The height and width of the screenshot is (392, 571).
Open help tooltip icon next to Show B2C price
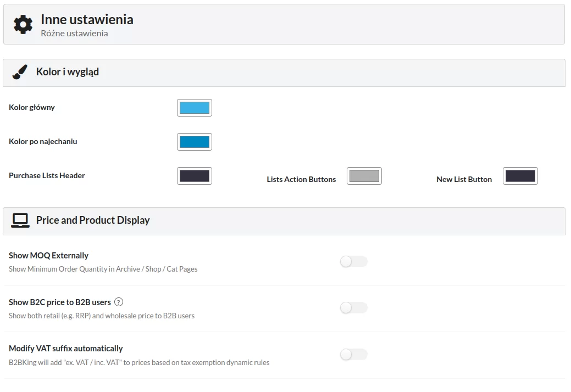click(119, 302)
